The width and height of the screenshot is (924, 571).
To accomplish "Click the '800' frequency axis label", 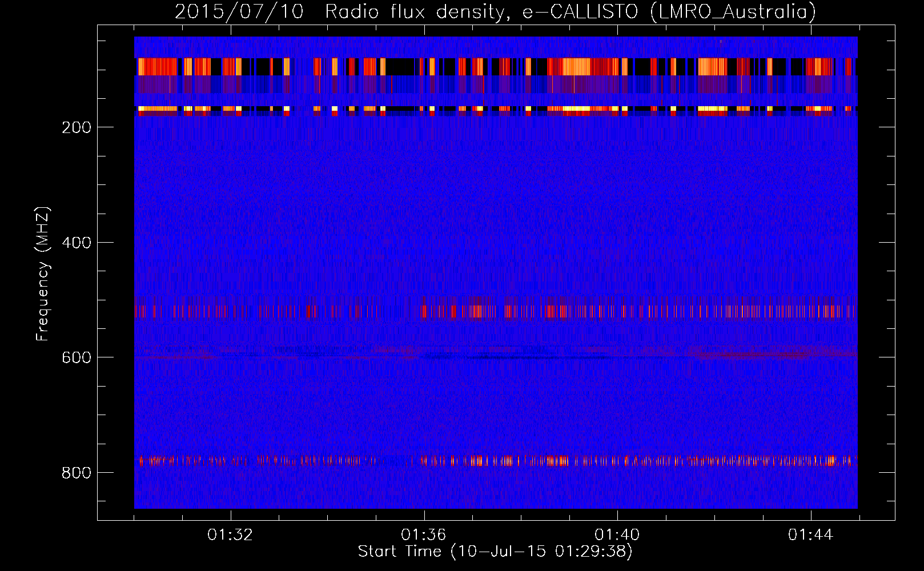I will (77, 473).
